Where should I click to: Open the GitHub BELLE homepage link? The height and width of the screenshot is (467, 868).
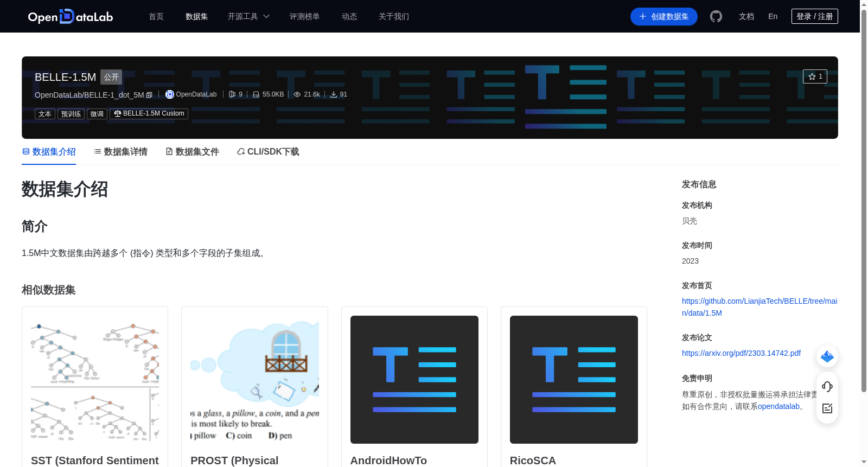click(x=759, y=307)
